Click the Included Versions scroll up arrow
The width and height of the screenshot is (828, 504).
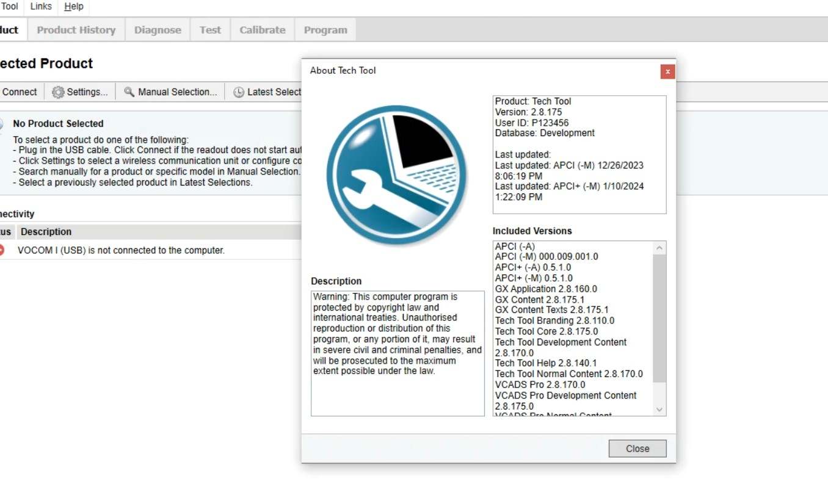659,248
